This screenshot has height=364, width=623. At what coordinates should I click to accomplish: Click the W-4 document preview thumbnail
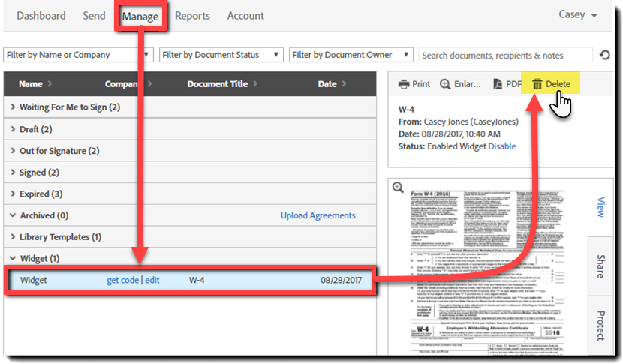pyautogui.click(x=486, y=272)
